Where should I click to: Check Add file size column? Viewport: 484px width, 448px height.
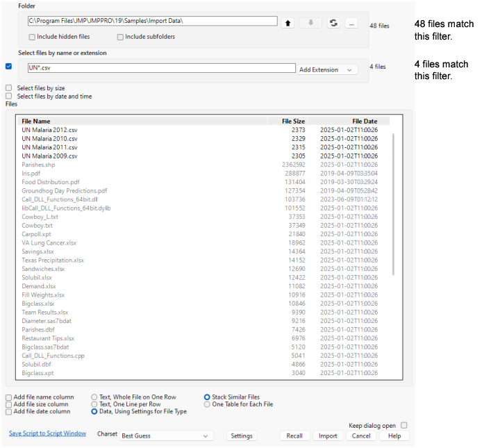click(8, 404)
